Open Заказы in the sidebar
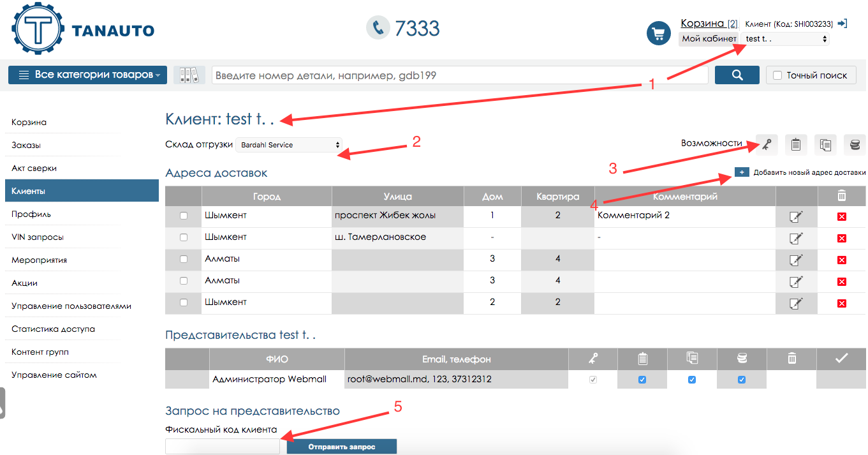The width and height of the screenshot is (868, 455). 26,145
